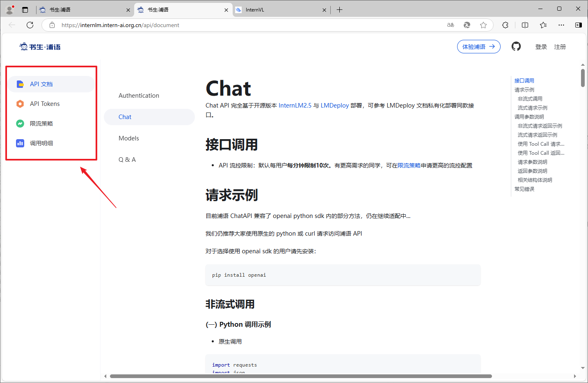Image resolution: width=588 pixels, height=383 pixels.
Task: Close the active 书生·浦语 tab
Action: [226, 10]
